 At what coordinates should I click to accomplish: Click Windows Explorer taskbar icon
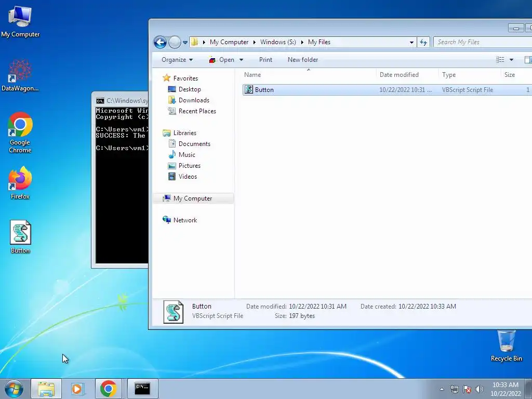[46, 389]
